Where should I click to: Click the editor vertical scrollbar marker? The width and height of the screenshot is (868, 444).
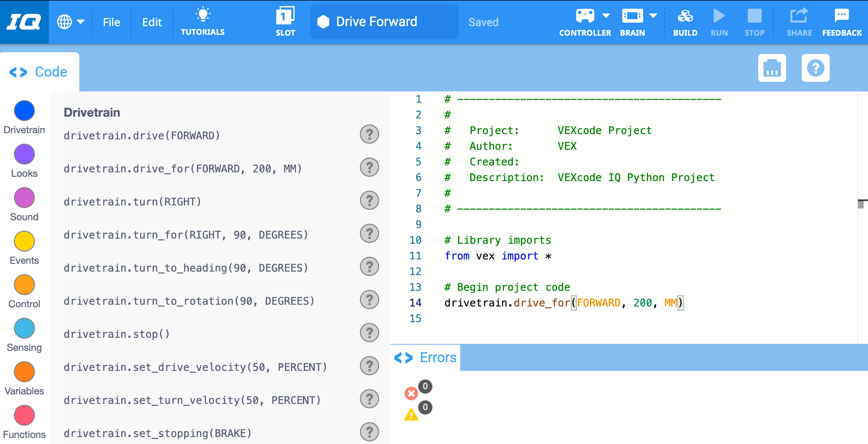(x=861, y=204)
